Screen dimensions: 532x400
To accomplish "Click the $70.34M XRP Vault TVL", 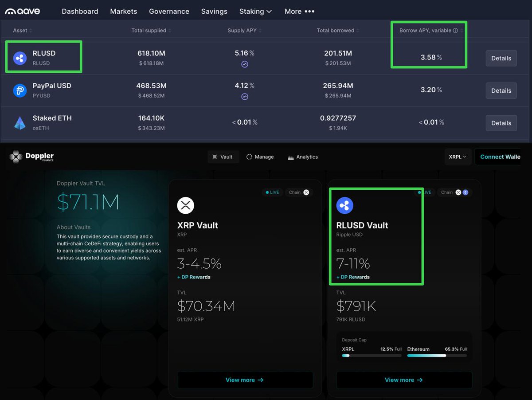I will 206,306.
